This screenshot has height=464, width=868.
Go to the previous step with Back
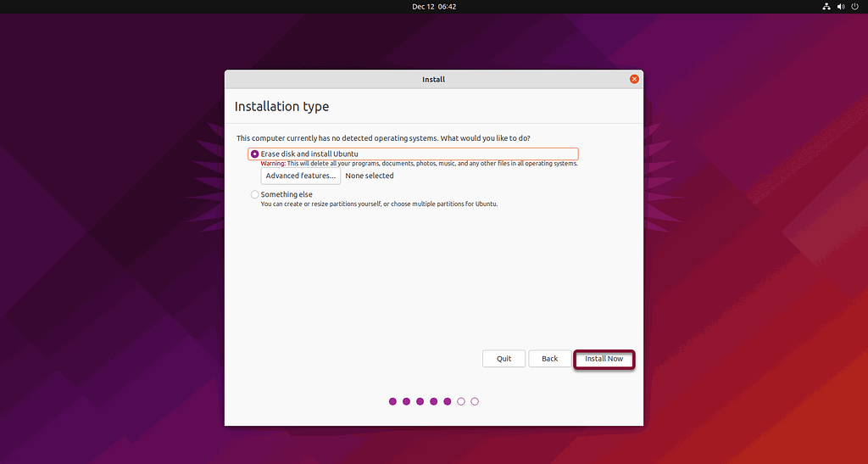[x=549, y=359]
